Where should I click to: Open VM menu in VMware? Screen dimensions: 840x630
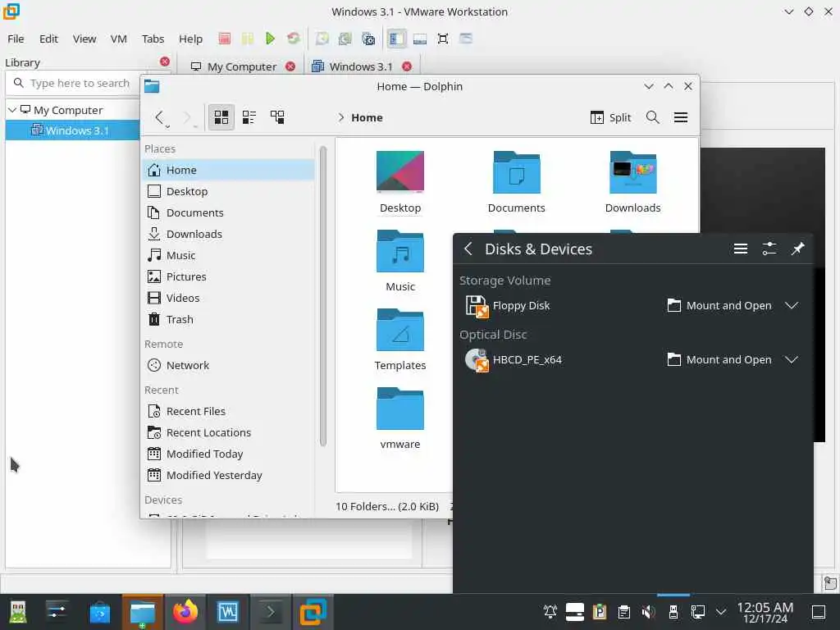pos(118,39)
